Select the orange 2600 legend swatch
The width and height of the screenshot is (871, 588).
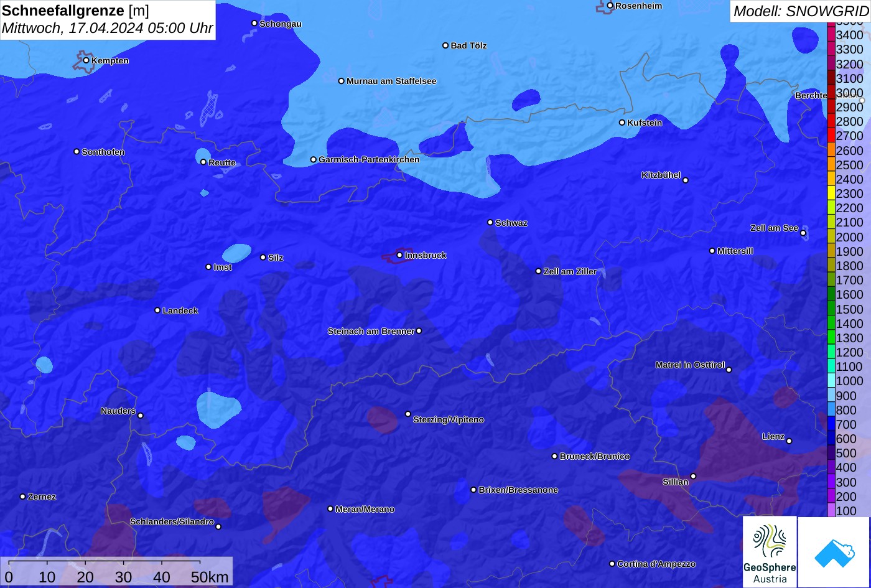[x=831, y=150]
